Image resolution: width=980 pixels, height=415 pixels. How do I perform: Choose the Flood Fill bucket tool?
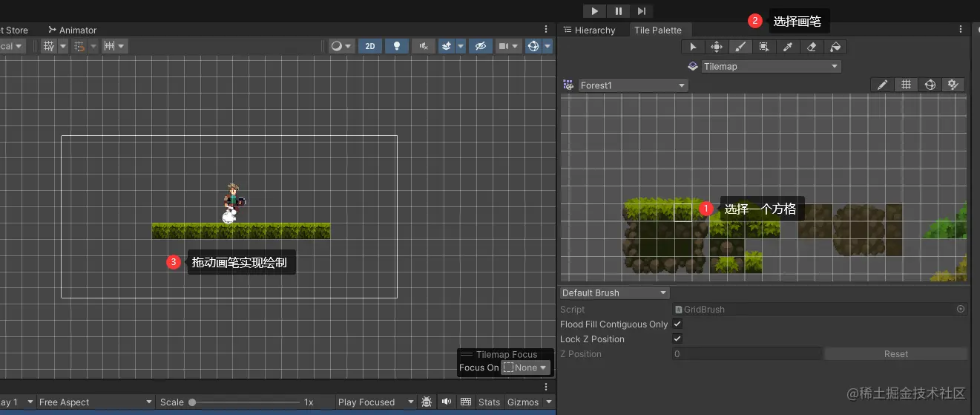(x=835, y=47)
